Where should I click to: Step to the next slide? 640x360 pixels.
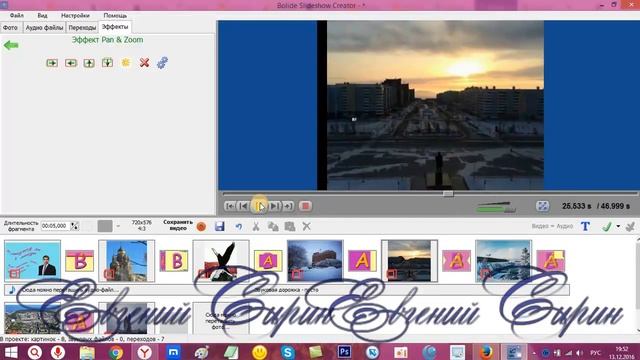point(274,206)
